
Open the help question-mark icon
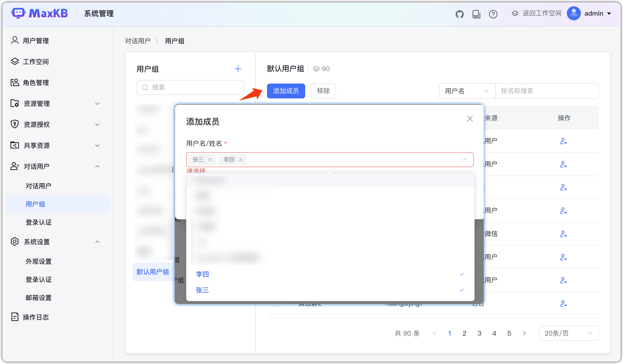point(493,14)
